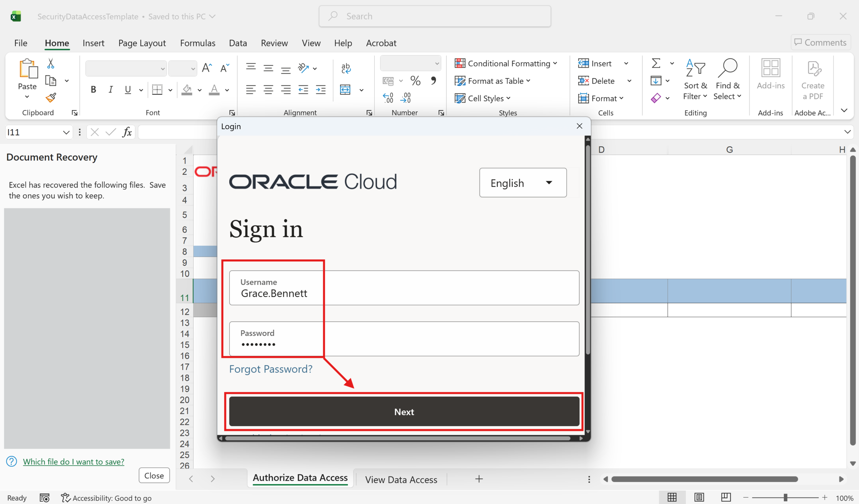
Task: Expand Conditional Formatting menu
Action: pos(506,63)
